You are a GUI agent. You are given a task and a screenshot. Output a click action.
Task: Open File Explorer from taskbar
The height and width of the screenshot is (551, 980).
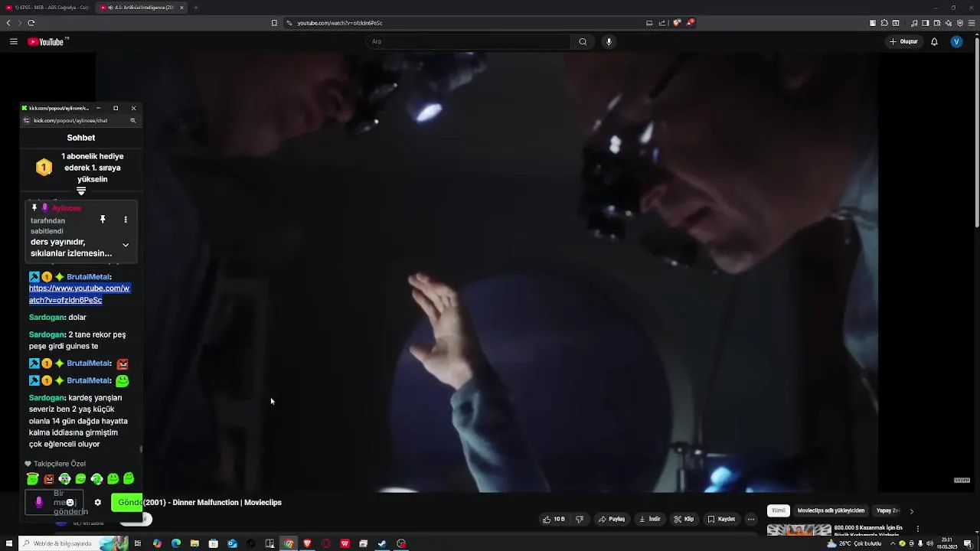194,543
